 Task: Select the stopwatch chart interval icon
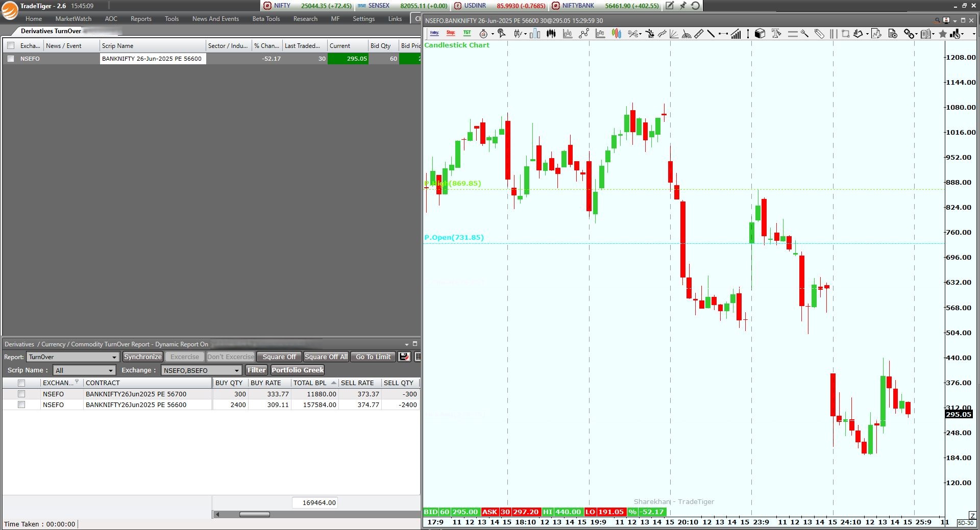(x=483, y=34)
